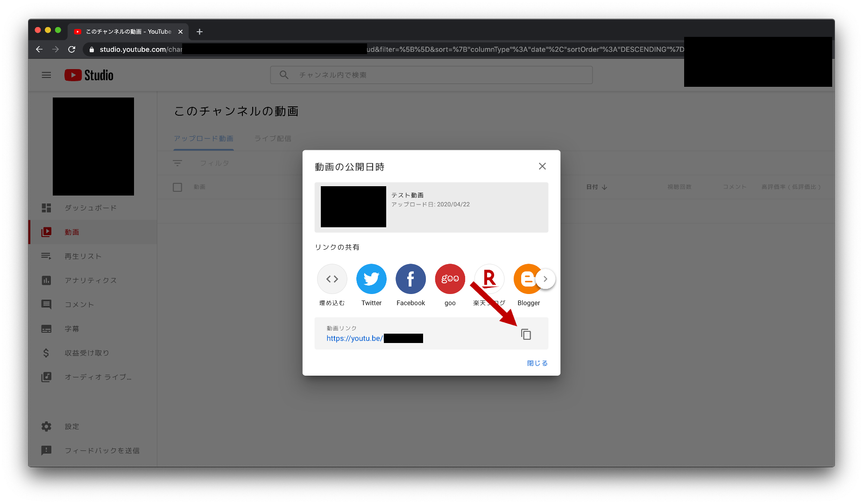
Task: Open ダッシュボード in the sidebar
Action: [92, 208]
